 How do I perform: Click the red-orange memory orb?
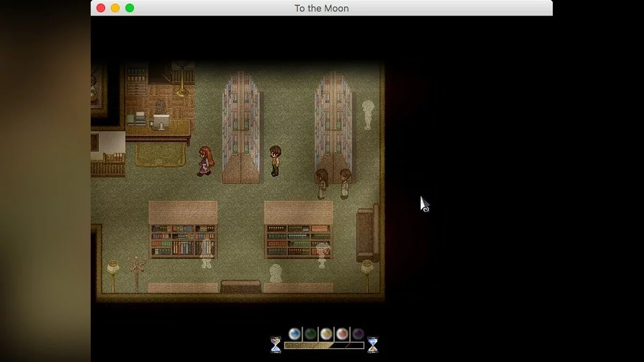tap(342, 334)
